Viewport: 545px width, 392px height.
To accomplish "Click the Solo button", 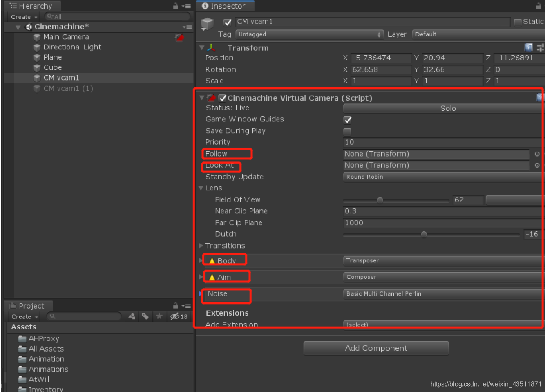I will [x=444, y=108].
